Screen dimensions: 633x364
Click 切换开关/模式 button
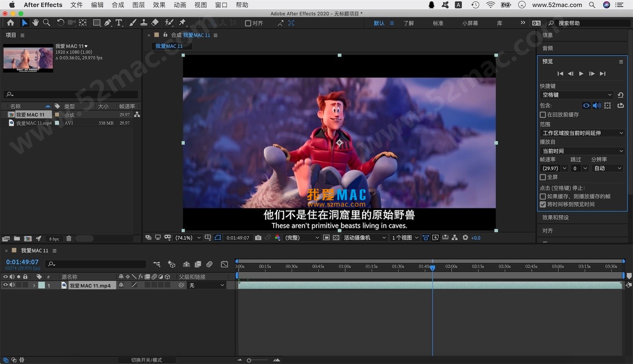pyautogui.click(x=146, y=360)
